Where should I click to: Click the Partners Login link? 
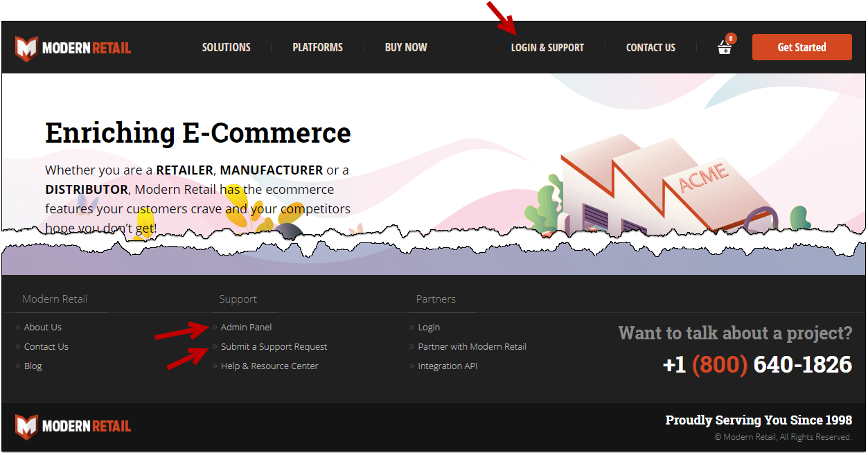click(x=429, y=327)
